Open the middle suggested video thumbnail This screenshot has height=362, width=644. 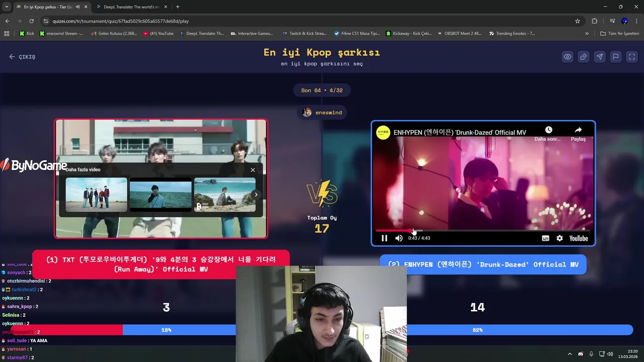tap(160, 195)
